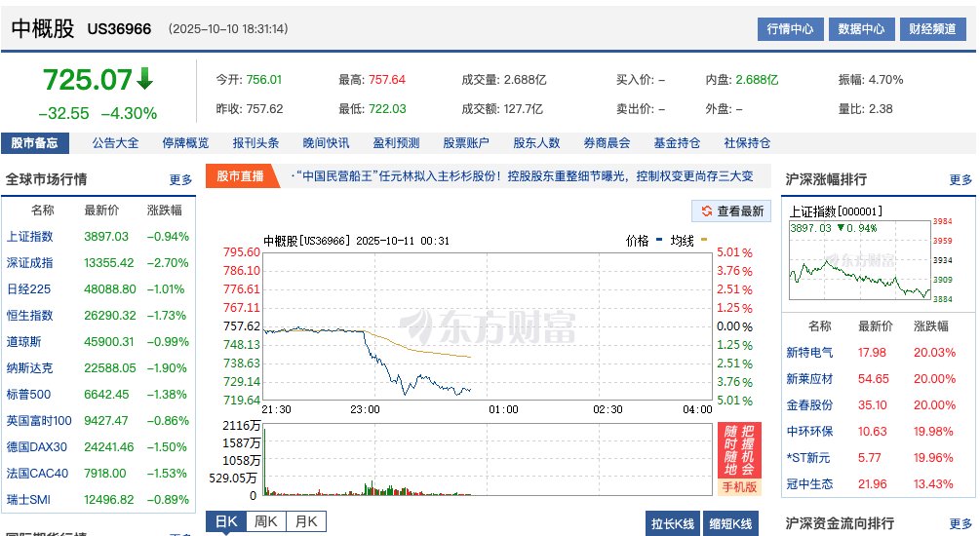Switch chart to 周K
Image resolution: width=980 pixels, height=536 pixels.
(266, 521)
